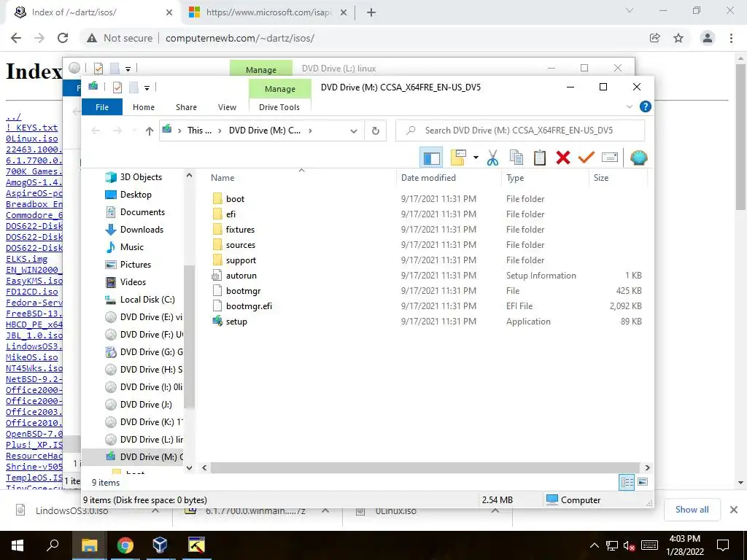Open Downloads in navigation pane
The width and height of the screenshot is (747, 560).
tap(142, 230)
